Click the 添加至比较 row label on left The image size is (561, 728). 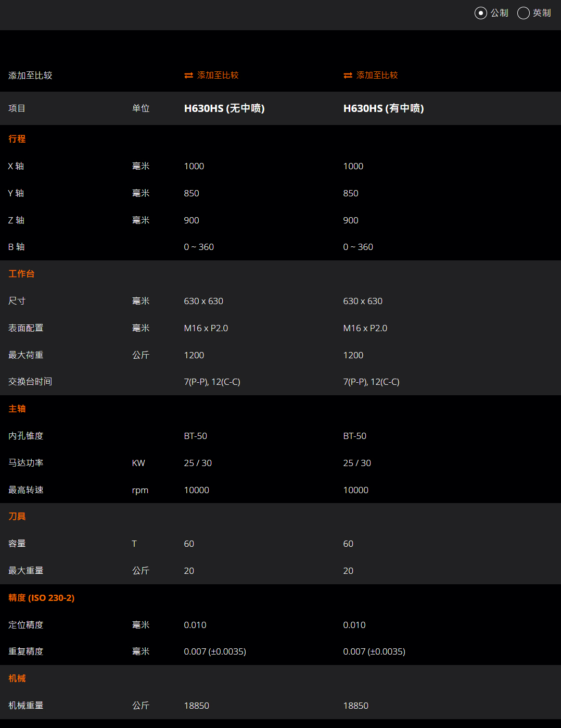tap(30, 76)
